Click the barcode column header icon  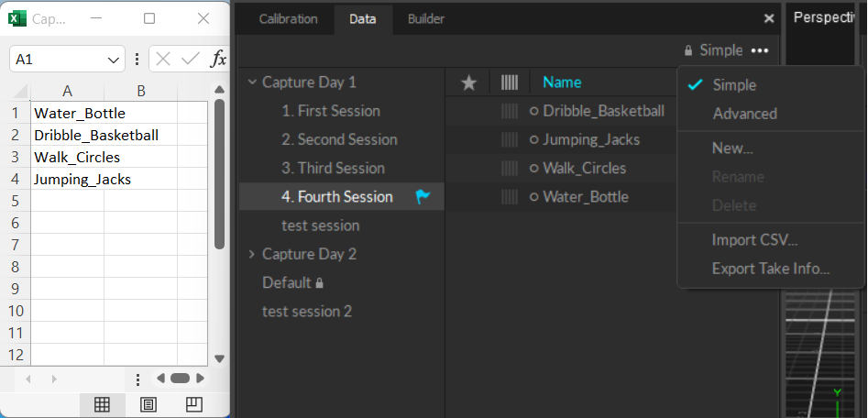[510, 82]
